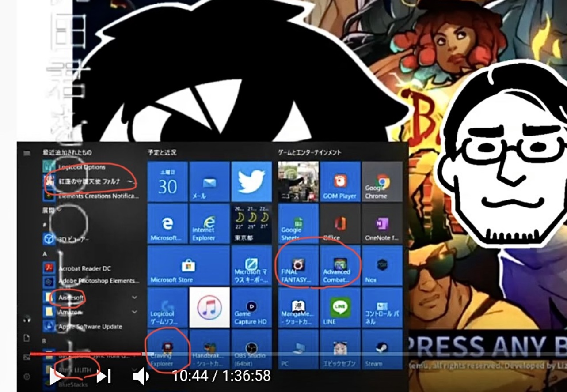Click the 10:44 / 1:36:58 time readout

pyautogui.click(x=221, y=376)
